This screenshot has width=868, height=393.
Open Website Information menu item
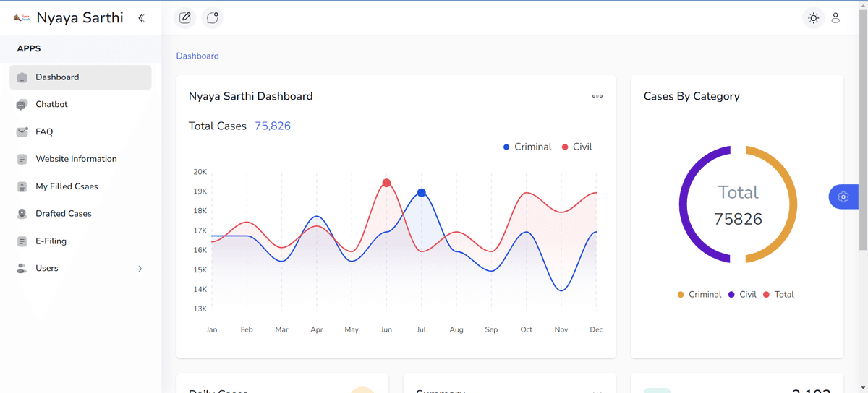click(80, 159)
